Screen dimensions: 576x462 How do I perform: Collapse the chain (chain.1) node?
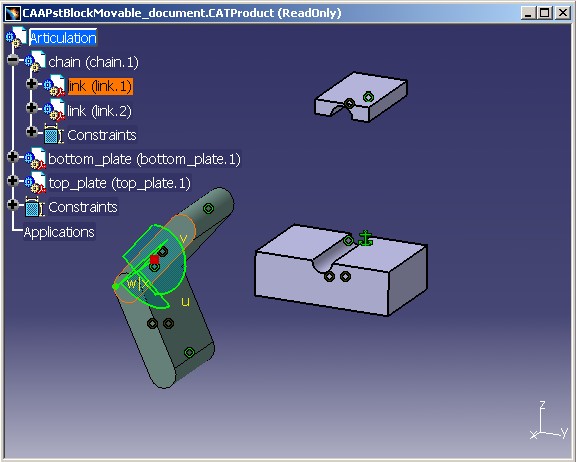click(13, 60)
